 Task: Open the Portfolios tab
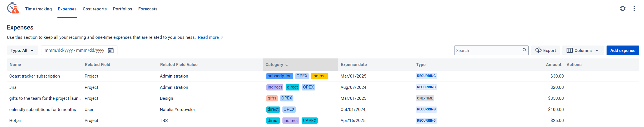click(122, 9)
